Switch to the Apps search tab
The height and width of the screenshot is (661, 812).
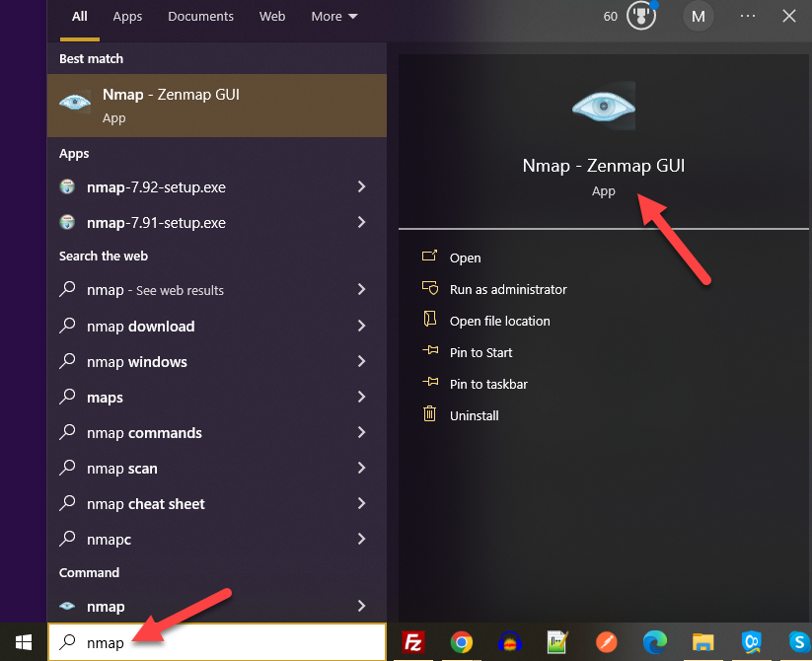tap(127, 17)
